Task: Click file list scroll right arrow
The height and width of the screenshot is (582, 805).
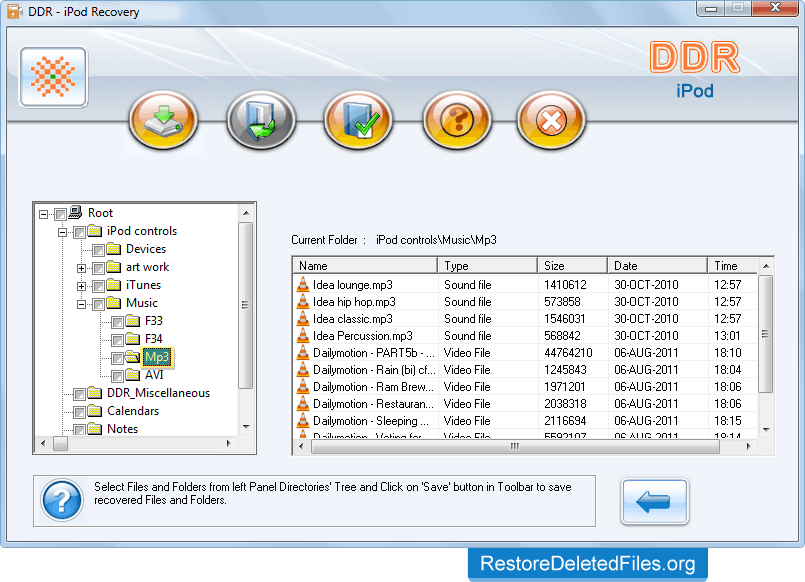Action: [x=749, y=446]
